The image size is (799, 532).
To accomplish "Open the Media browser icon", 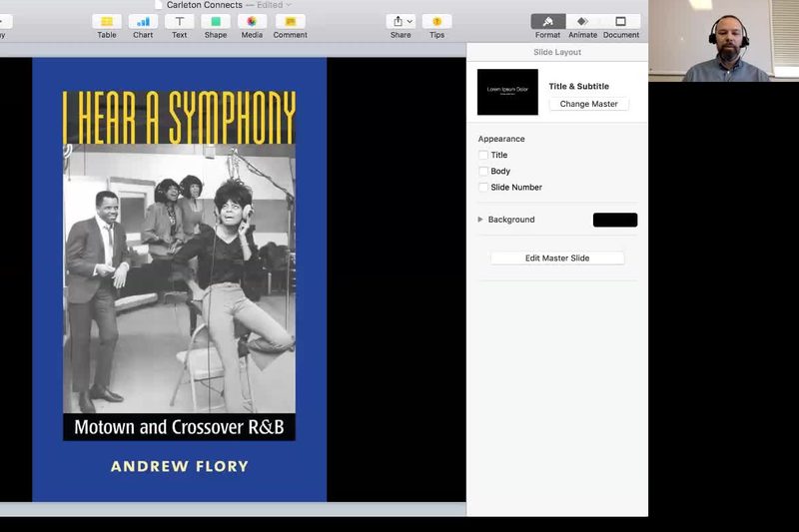I will tap(252, 21).
